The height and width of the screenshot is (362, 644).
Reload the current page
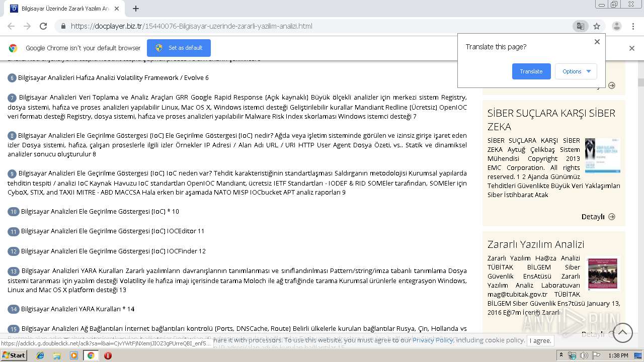click(x=43, y=26)
